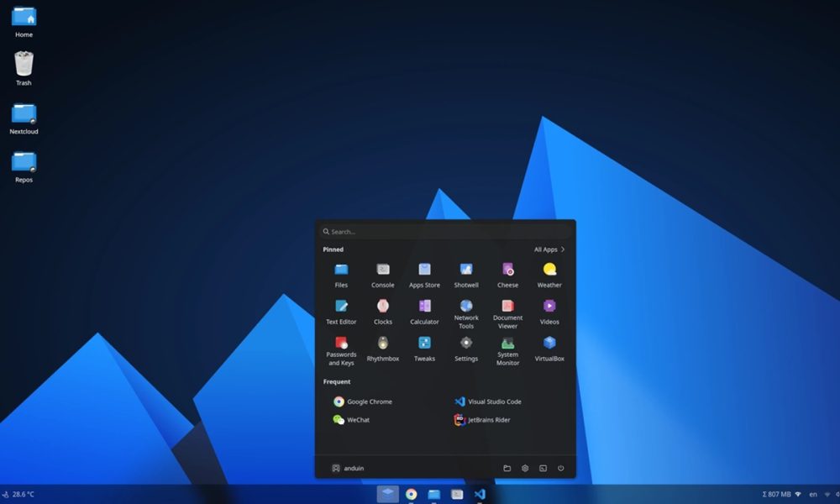Open the Nextcloud desktop folder
The height and width of the screenshot is (504, 840).
point(24,118)
